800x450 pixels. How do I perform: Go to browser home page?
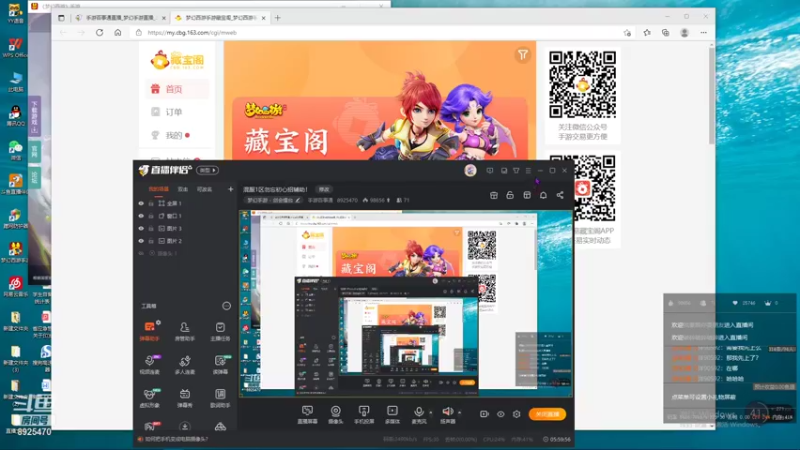[x=118, y=33]
